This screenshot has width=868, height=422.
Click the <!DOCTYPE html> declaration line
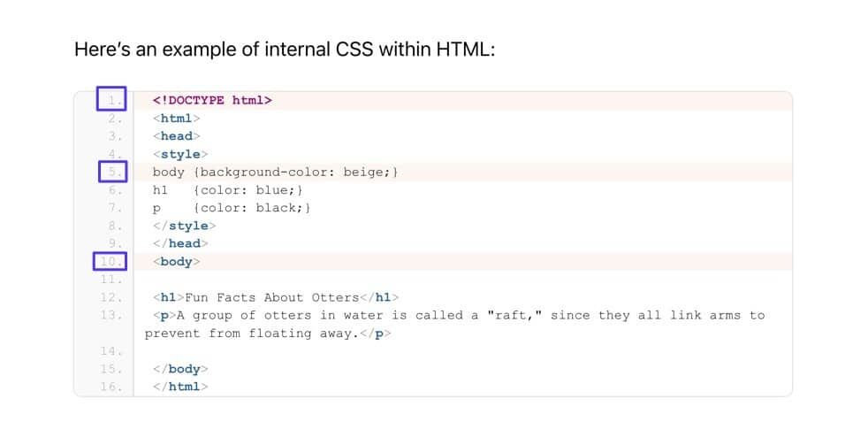pos(212,100)
